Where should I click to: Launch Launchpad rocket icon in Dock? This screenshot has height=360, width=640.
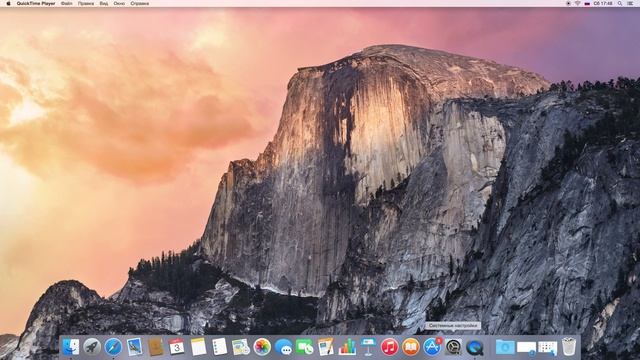pyautogui.click(x=92, y=347)
